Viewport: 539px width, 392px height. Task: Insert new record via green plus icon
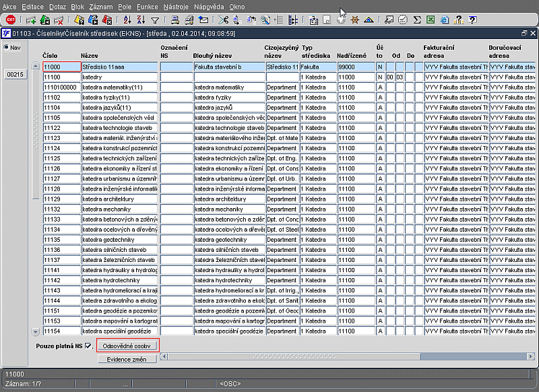[x=31, y=20]
